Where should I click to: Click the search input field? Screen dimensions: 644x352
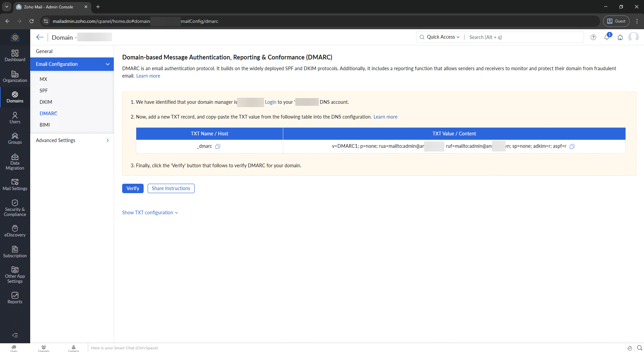tap(524, 37)
